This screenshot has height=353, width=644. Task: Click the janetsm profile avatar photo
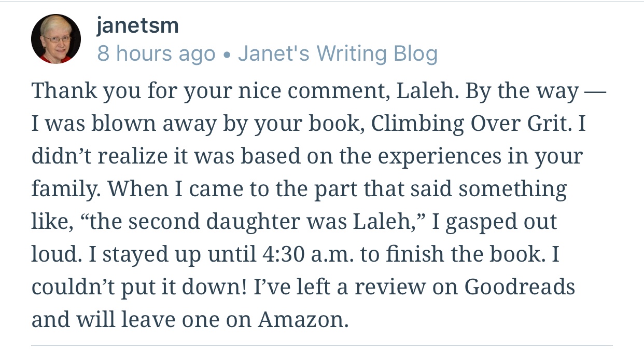(x=56, y=39)
